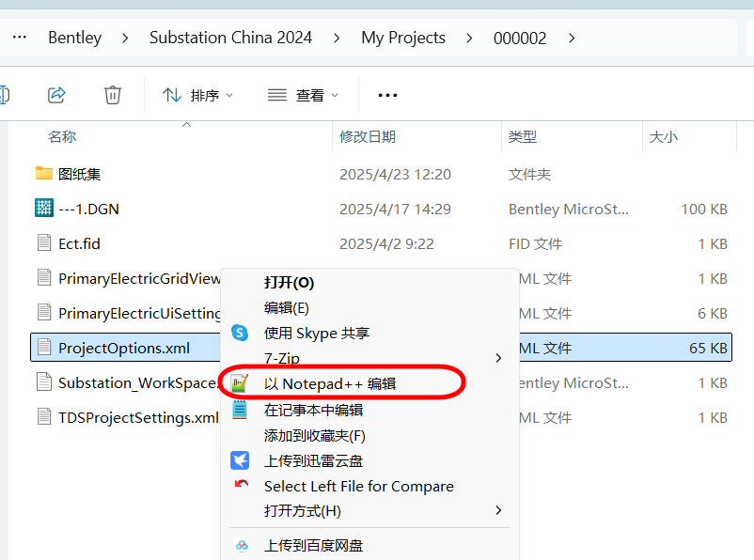Select TDSProjectSettings.xml file name
This screenshot has height=560, width=754.
[x=138, y=418]
